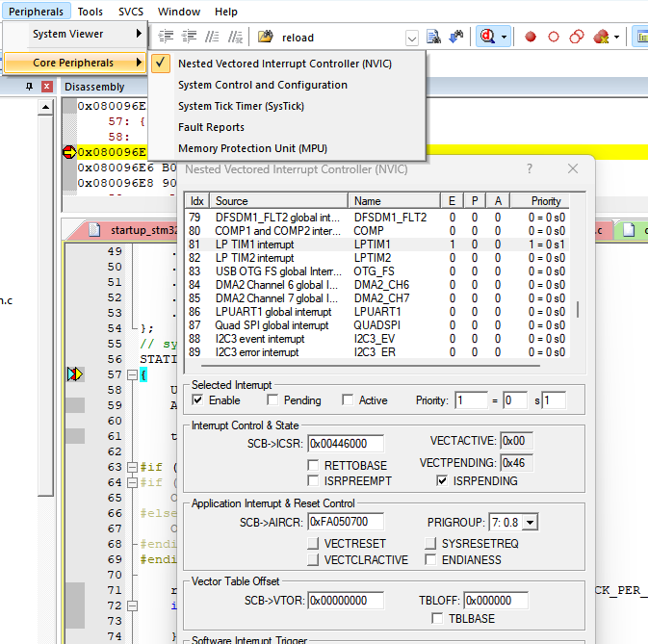648x644 pixels.
Task: Click the Comment Selection toolbar icon
Action: (212, 38)
